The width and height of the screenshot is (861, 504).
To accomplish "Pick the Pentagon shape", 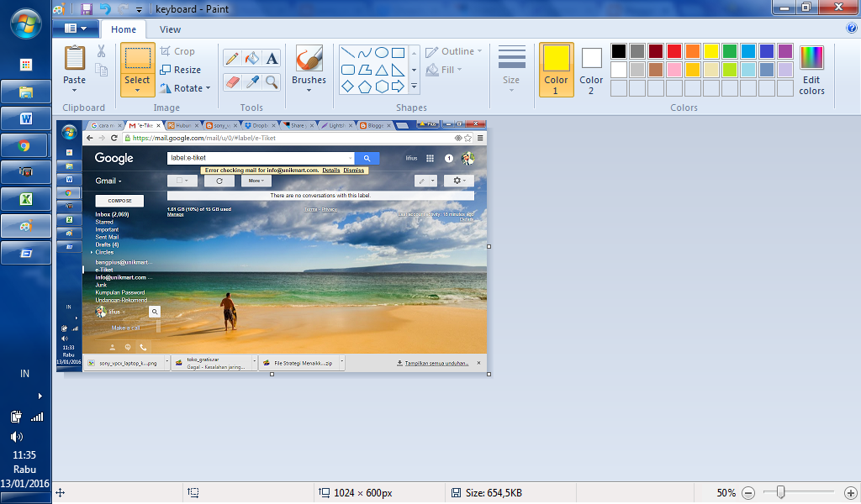I will (x=365, y=87).
